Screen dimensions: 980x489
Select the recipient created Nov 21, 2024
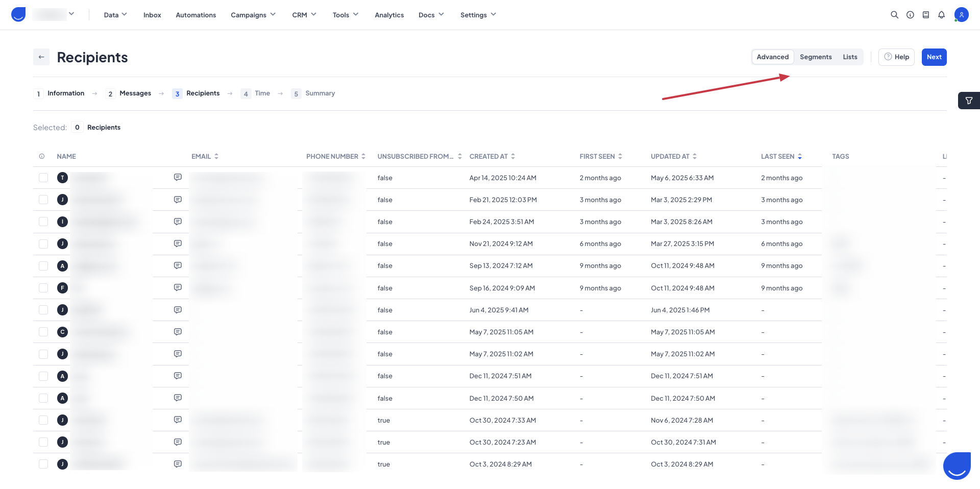pyautogui.click(x=43, y=244)
